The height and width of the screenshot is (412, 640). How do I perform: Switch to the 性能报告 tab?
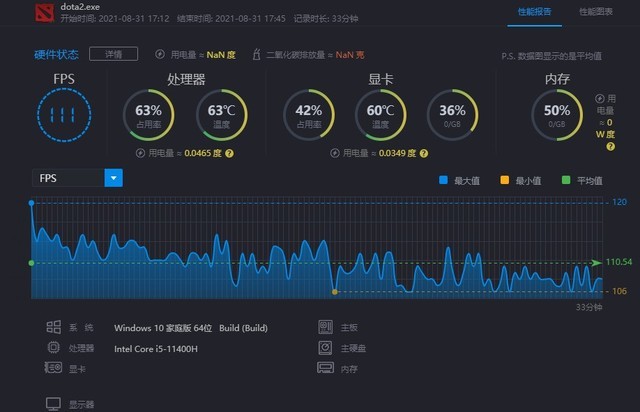coord(534,12)
